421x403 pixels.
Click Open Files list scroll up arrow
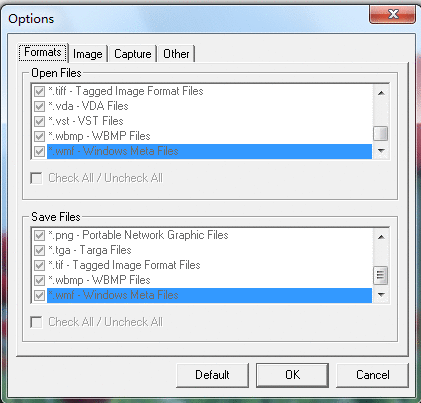[x=381, y=93]
